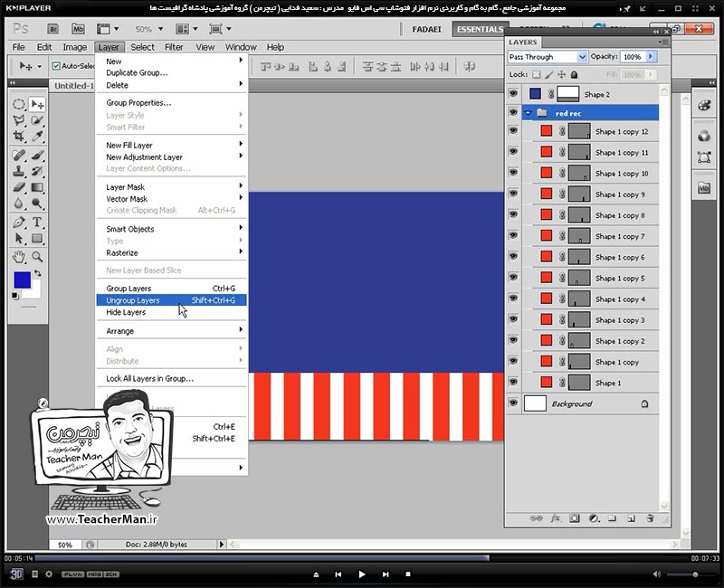Select the Move tool in toolbox
Image resolution: width=724 pixels, height=588 pixels.
click(37, 104)
